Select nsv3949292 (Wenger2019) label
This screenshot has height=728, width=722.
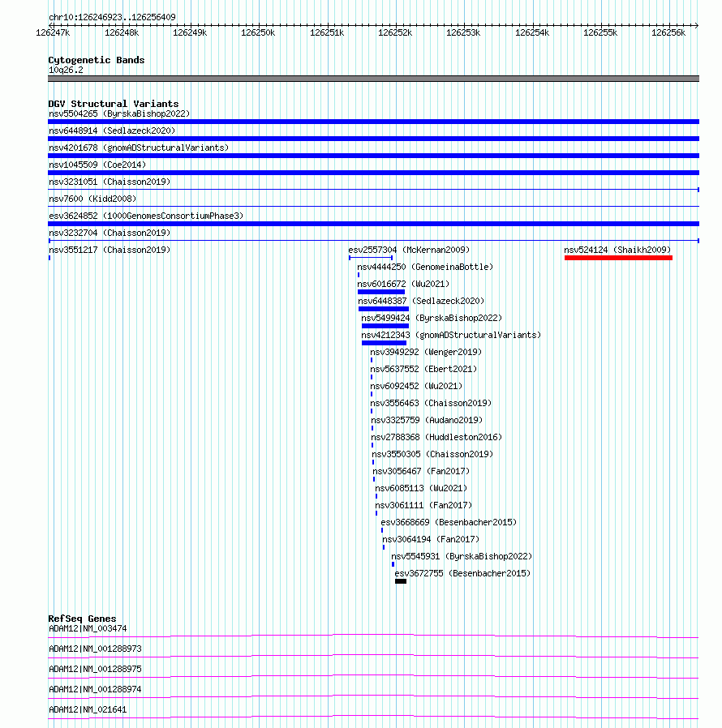(426, 352)
